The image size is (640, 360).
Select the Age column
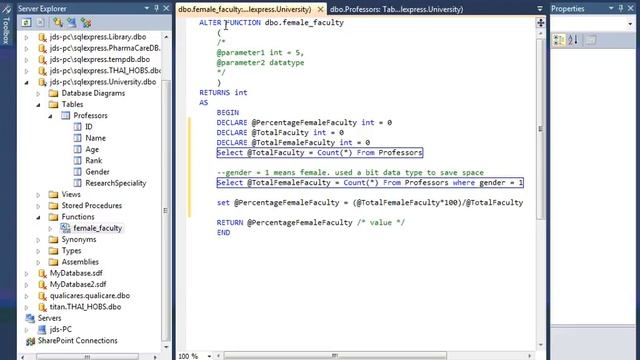pyautogui.click(x=92, y=149)
